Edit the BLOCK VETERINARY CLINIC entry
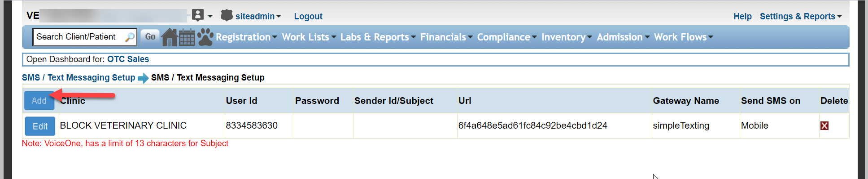The width and height of the screenshot is (868, 179). coord(40,126)
